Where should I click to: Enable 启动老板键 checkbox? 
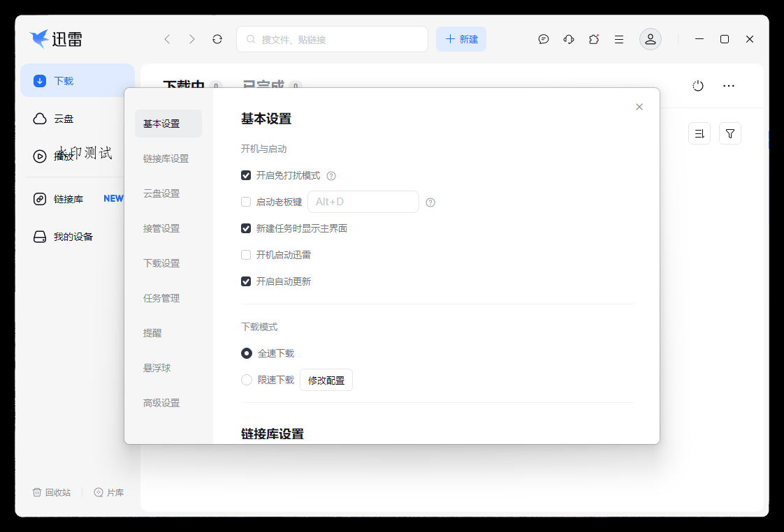246,202
